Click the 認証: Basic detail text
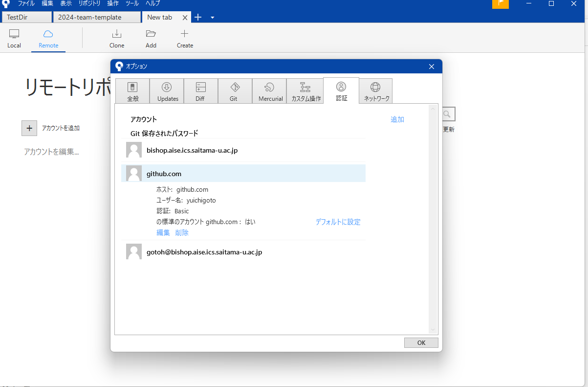 click(x=173, y=211)
